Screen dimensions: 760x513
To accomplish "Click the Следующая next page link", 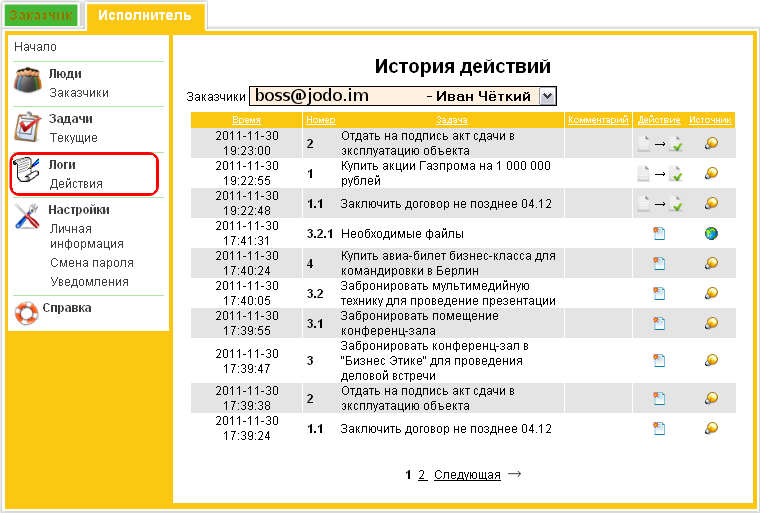I will pos(467,475).
